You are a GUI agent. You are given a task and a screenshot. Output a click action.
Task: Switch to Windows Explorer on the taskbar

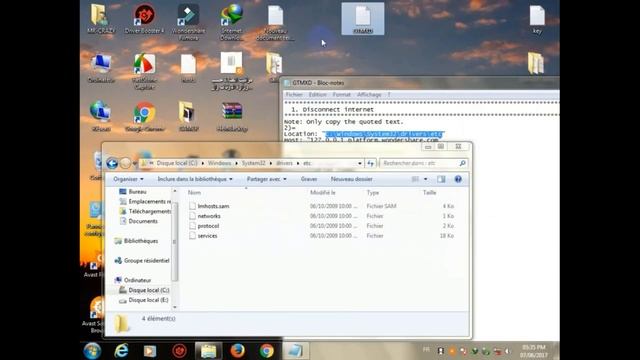click(x=209, y=351)
